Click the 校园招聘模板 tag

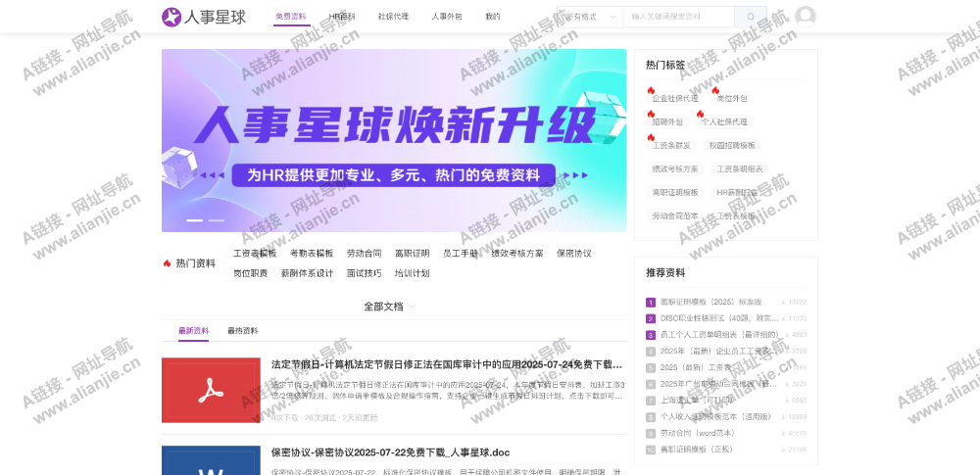732,146
